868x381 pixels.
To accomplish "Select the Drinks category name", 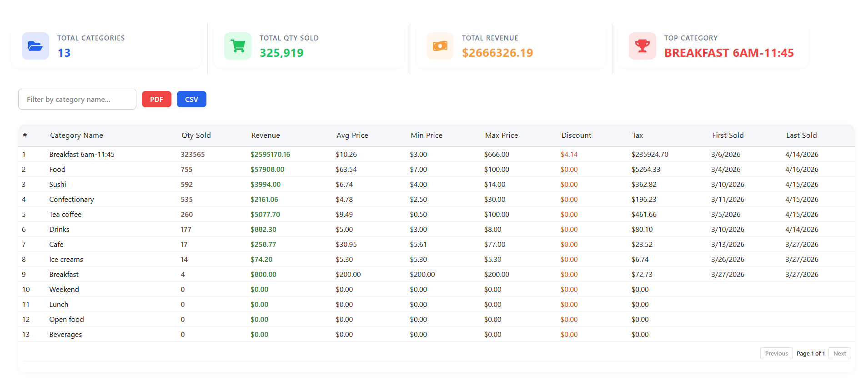I will [59, 229].
